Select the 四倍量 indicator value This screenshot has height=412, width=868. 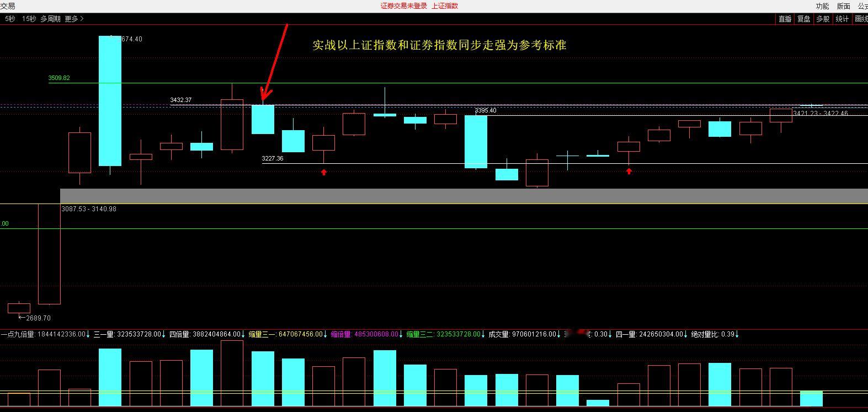(x=207, y=334)
